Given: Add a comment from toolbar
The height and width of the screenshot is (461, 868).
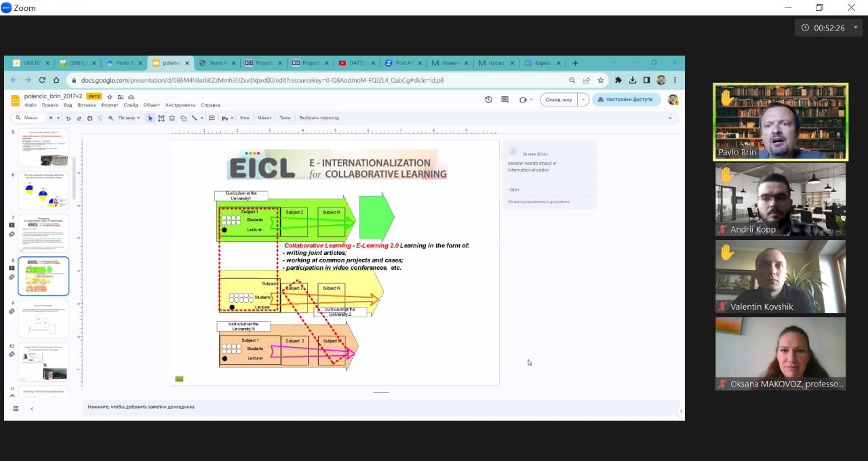Looking at the screenshot, I should (x=212, y=118).
